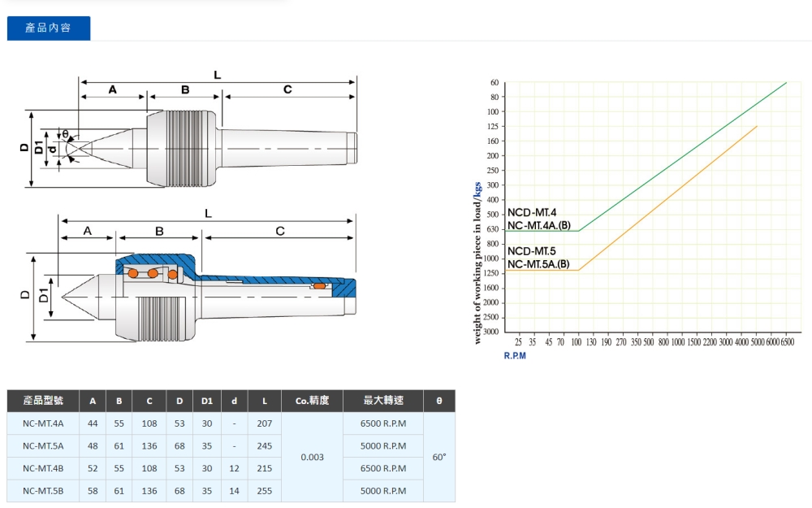Click the NC-MT.5A.(B) label on the chart

538,264
